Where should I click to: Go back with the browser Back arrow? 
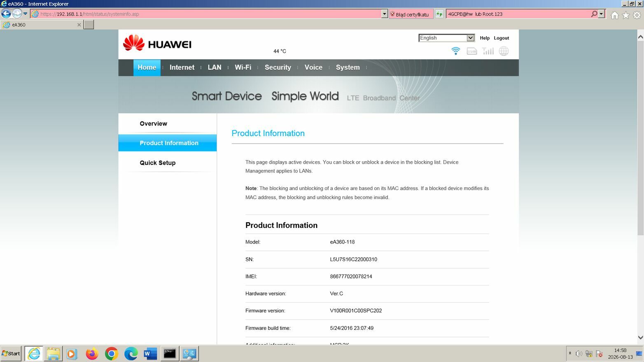(6, 14)
